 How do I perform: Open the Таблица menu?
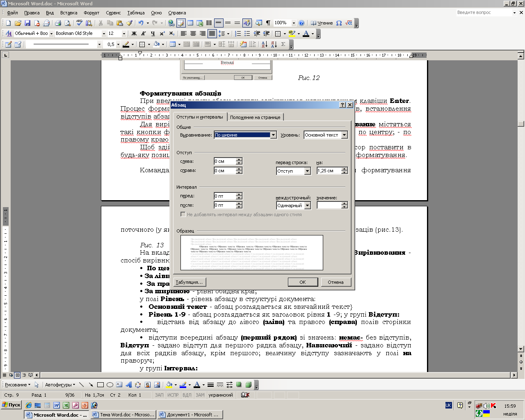pyautogui.click(x=136, y=13)
